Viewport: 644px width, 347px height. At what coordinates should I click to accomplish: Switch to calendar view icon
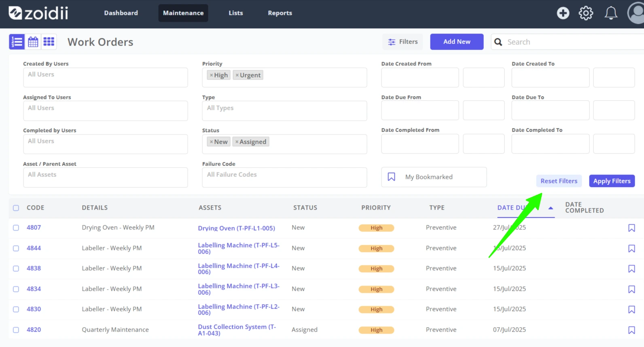pyautogui.click(x=33, y=42)
